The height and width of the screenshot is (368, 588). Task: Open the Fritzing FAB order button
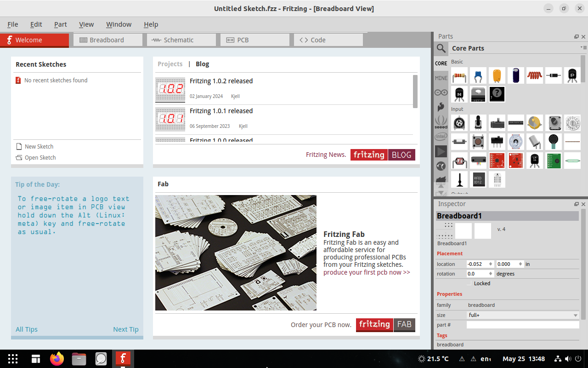(x=386, y=325)
